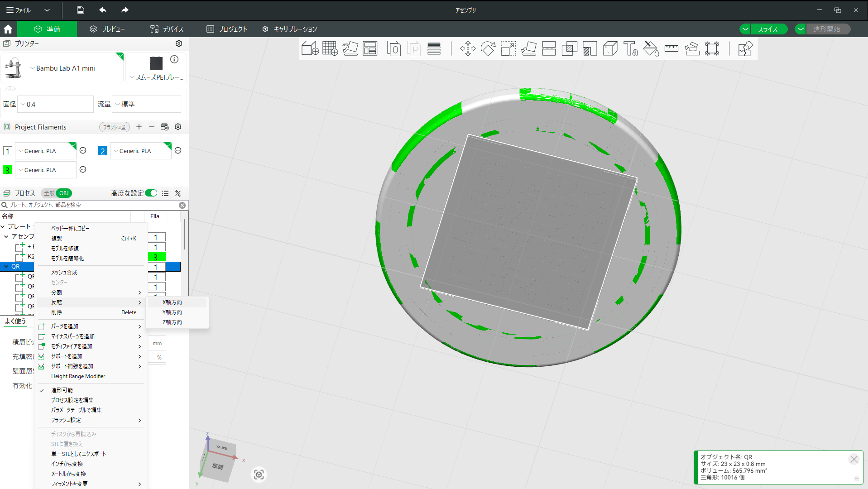This screenshot has height=489, width=868.
Task: Click the last toolbar icon after the divider
Action: (x=745, y=48)
